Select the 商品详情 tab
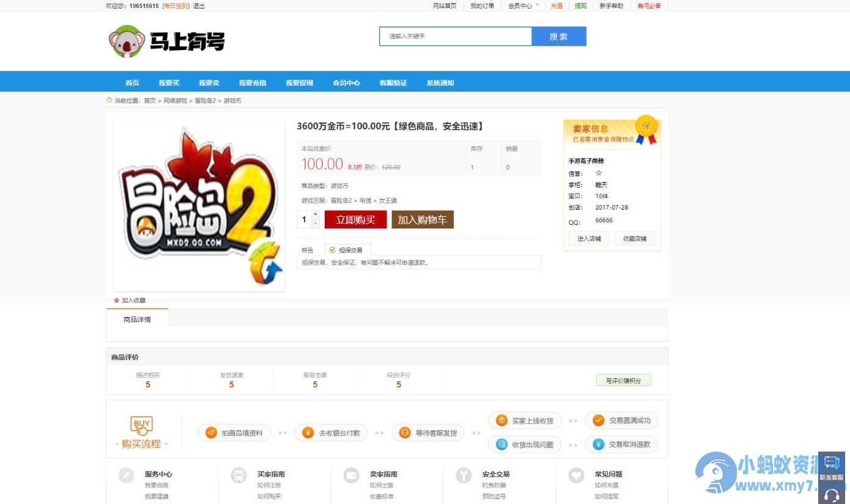Screen dimensions: 850x504 click(137, 319)
